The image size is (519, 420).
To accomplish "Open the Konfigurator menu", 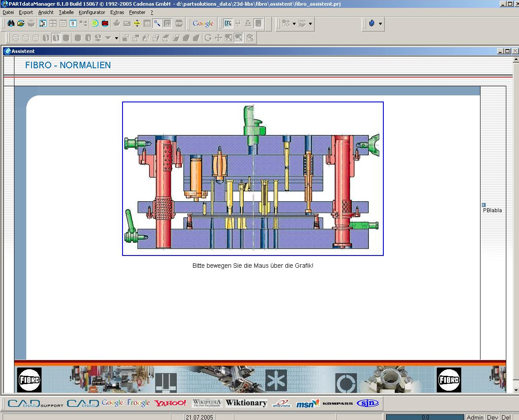I will click(x=92, y=12).
